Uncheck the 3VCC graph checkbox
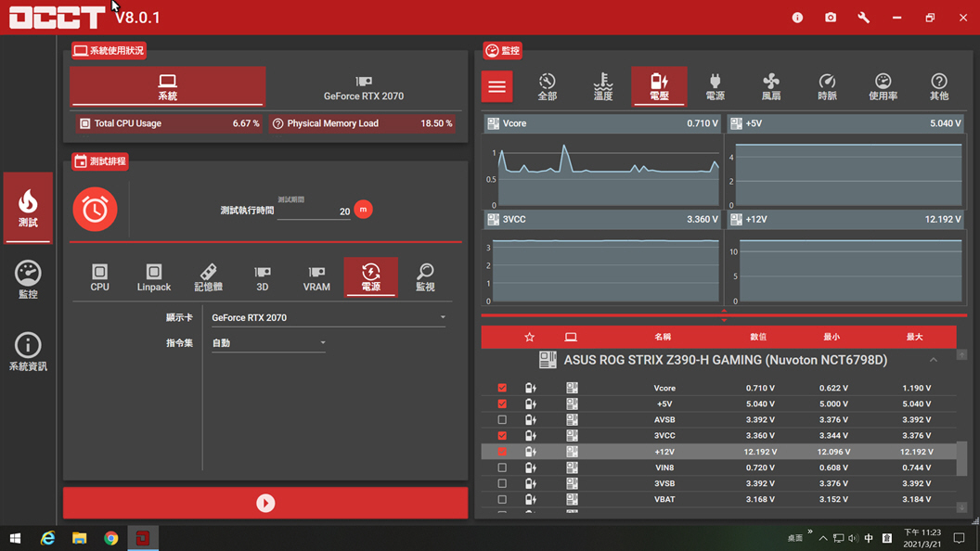The width and height of the screenshot is (980, 551). [x=502, y=435]
